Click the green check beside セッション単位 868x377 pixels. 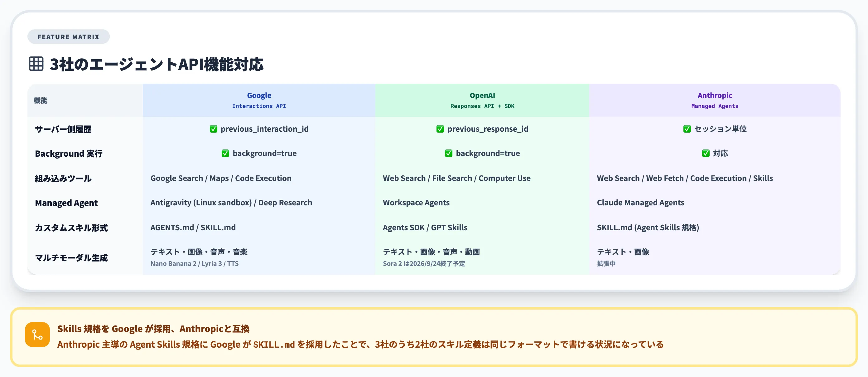687,129
